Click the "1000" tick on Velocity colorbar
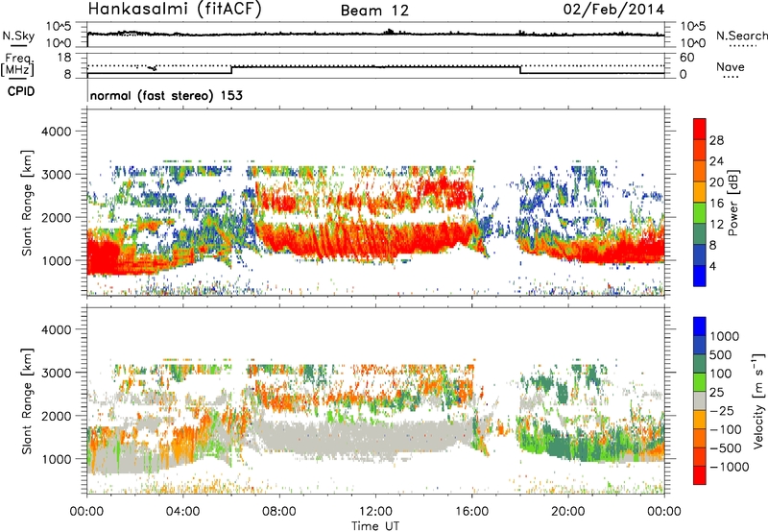 click(x=725, y=336)
